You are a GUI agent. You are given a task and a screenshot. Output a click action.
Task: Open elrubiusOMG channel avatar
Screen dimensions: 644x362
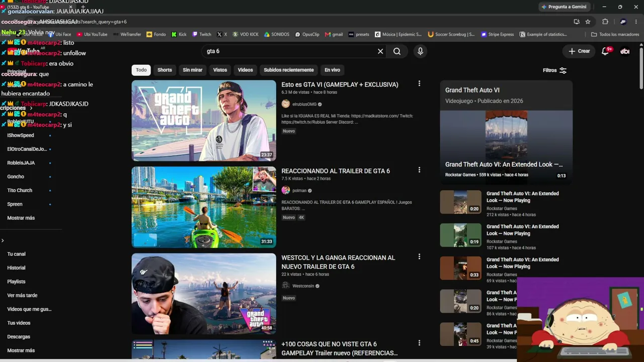click(286, 104)
